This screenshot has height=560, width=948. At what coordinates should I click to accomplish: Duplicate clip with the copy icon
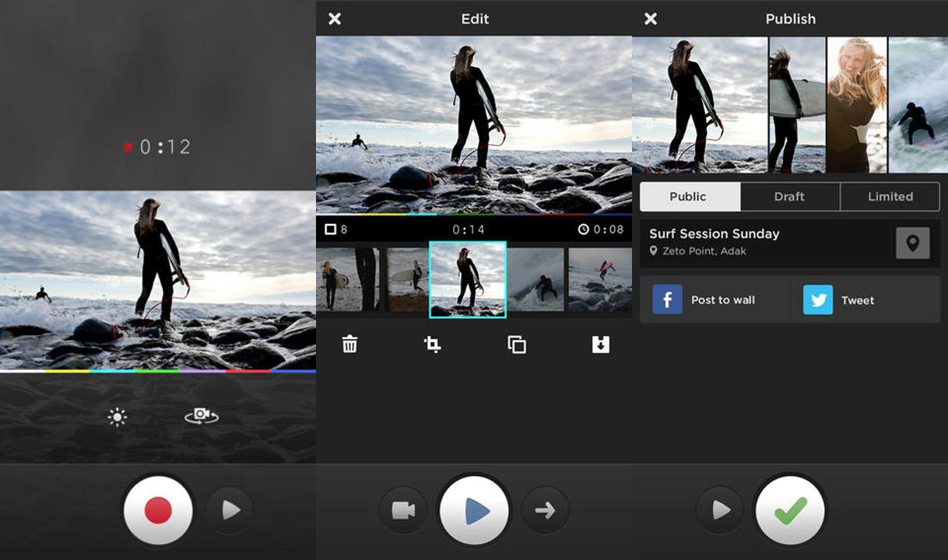point(517,344)
